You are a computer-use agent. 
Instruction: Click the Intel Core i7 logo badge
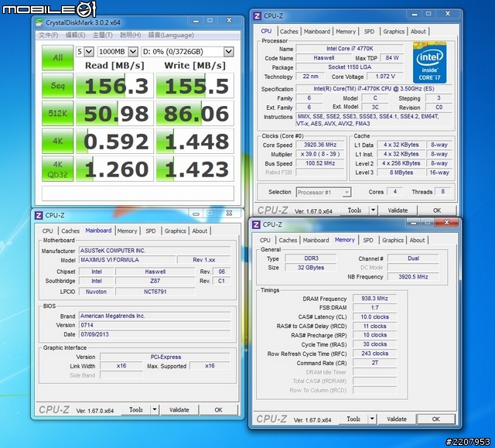(x=430, y=63)
